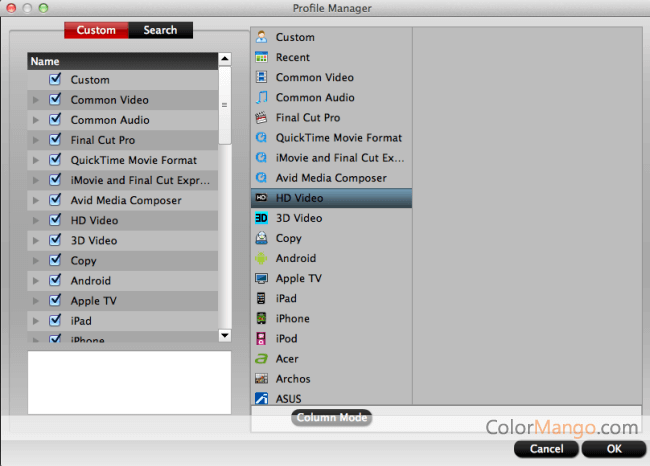Expand the QuickTime Movie Format group
This screenshot has width=650, height=466.
tap(36, 160)
